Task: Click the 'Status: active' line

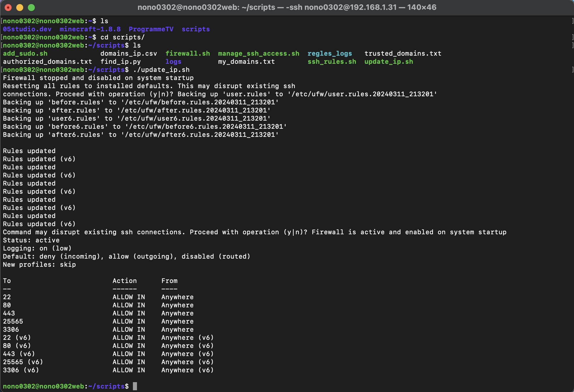Action: click(x=31, y=240)
